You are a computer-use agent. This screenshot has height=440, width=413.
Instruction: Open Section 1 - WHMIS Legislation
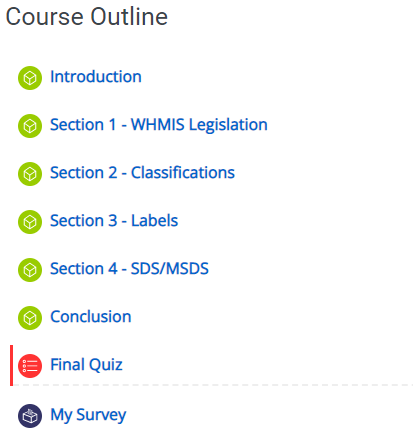point(159,125)
